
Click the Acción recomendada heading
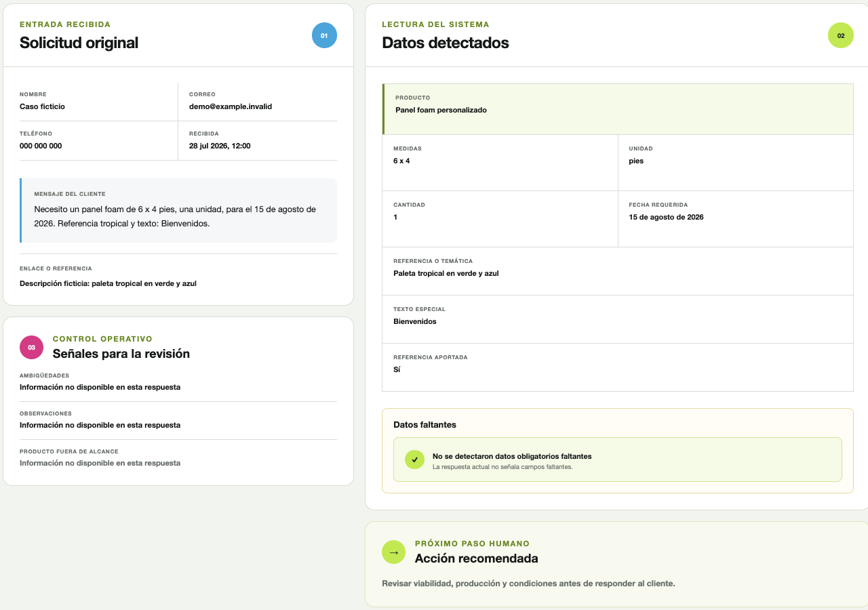(477, 558)
